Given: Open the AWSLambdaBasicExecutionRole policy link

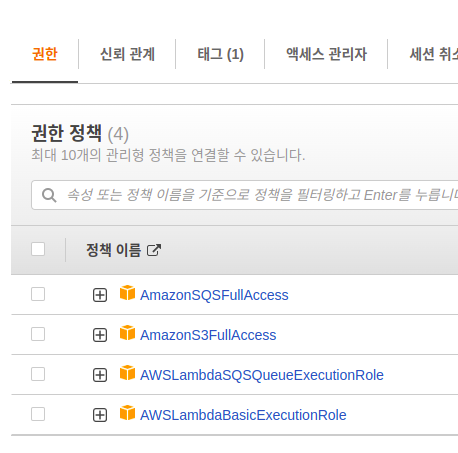Looking at the screenshot, I should (x=243, y=415).
